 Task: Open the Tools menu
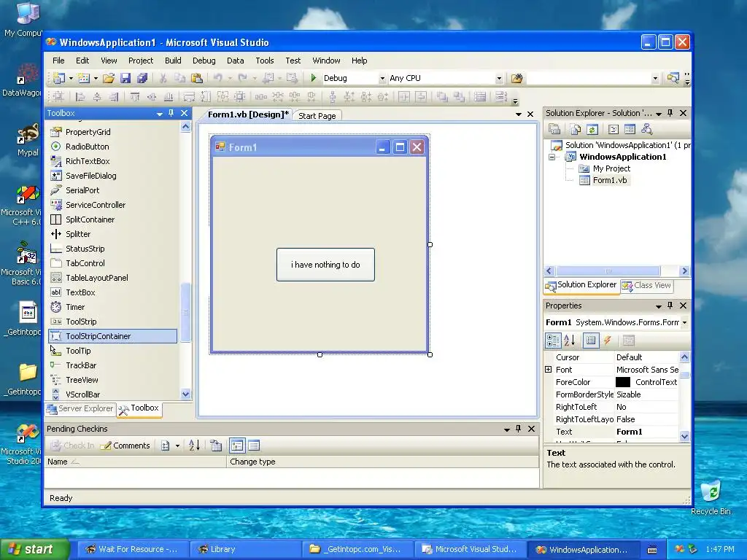point(264,61)
